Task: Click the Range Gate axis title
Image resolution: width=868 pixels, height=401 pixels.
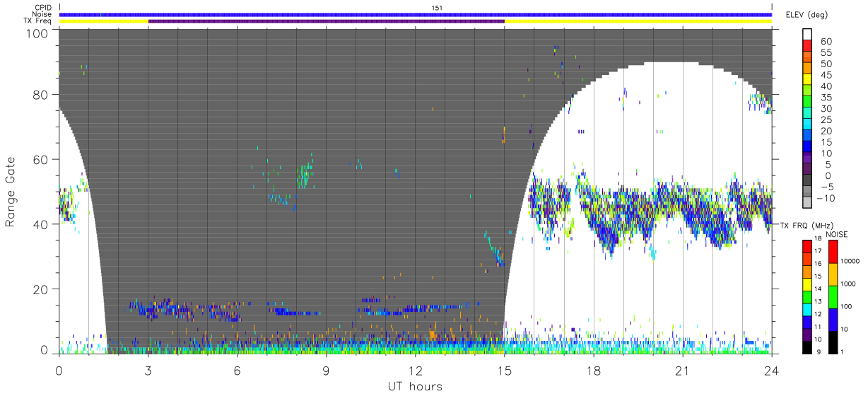Action: click(x=11, y=191)
